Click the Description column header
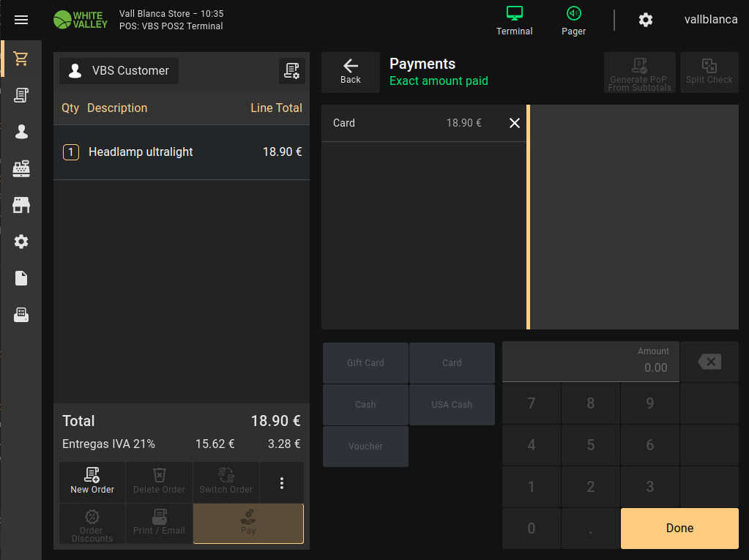Image resolution: width=749 pixels, height=560 pixels. click(x=117, y=108)
